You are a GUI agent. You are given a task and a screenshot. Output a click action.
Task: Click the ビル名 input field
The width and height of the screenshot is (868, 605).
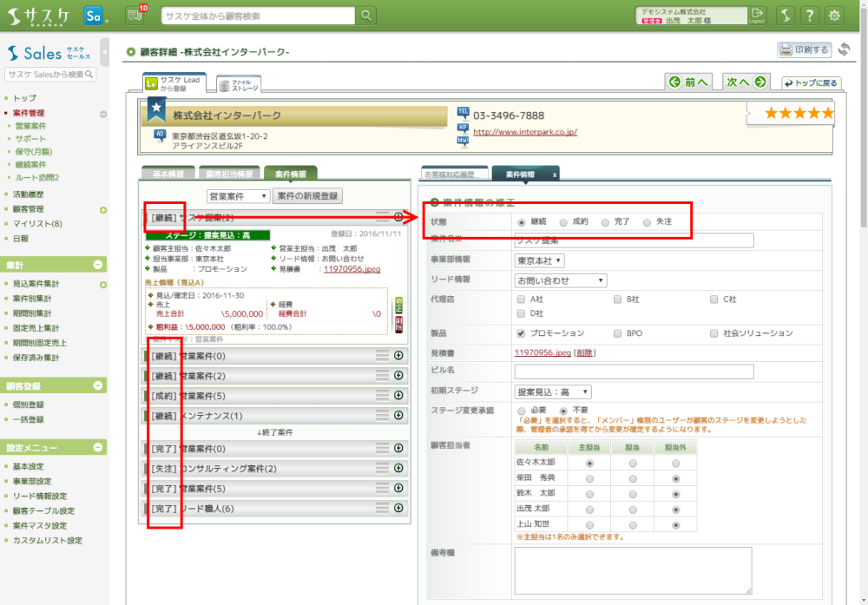[634, 372]
